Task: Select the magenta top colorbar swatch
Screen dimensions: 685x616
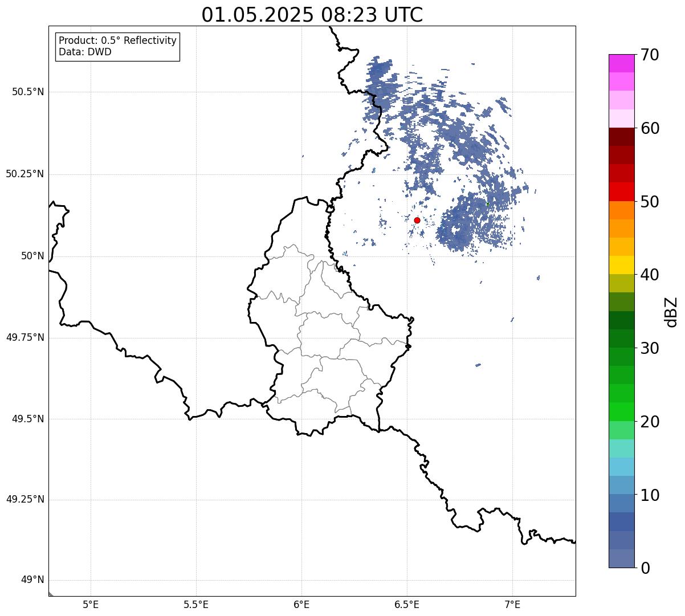Action: 621,63
